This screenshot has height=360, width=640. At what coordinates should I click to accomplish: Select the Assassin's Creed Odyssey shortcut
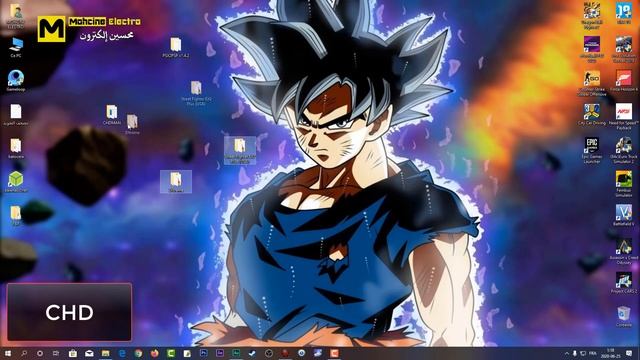624,251
